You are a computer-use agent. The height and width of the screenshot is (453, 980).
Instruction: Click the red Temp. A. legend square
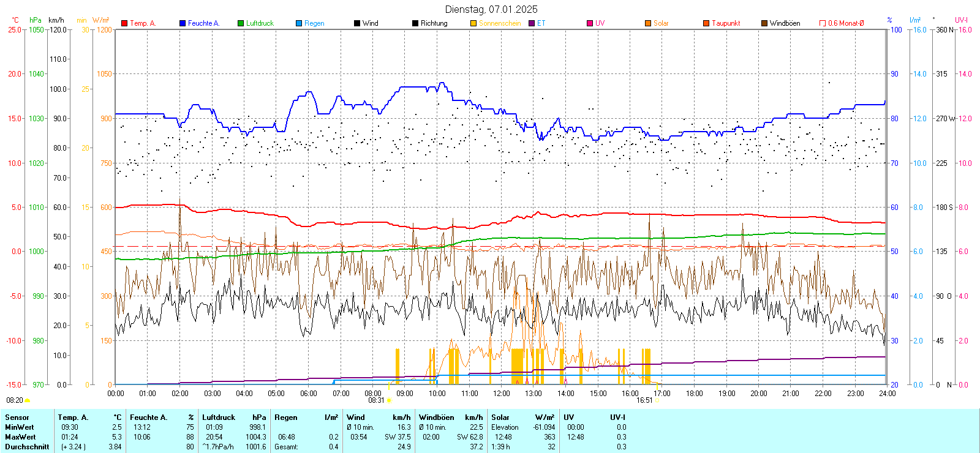124,23
